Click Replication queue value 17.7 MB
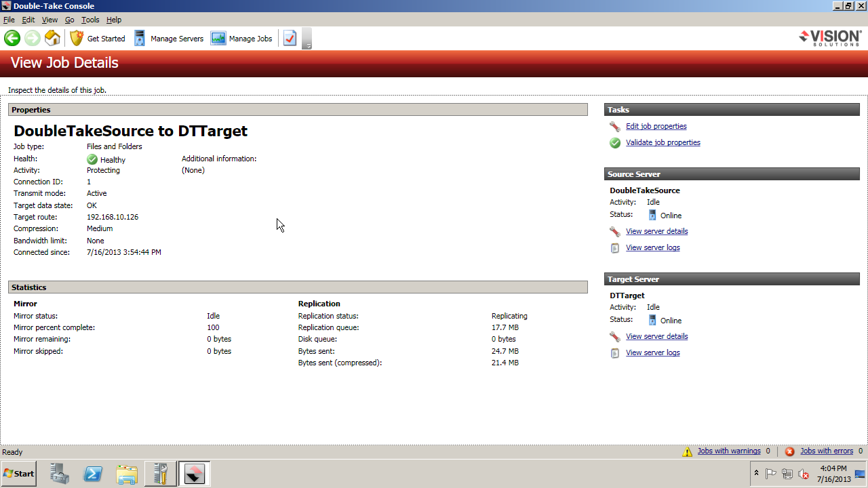This screenshot has width=868, height=488. point(505,327)
